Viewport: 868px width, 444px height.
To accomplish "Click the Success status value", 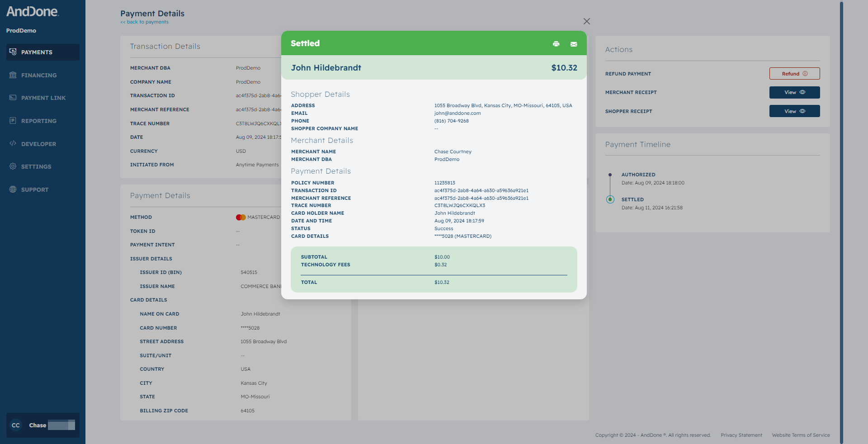I will click(443, 228).
